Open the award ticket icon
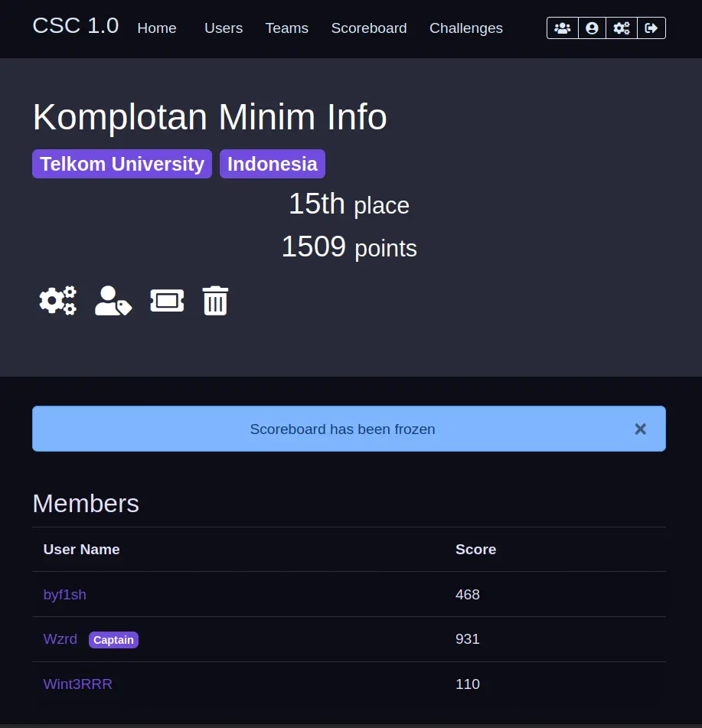This screenshot has height=728, width=702. 167,301
